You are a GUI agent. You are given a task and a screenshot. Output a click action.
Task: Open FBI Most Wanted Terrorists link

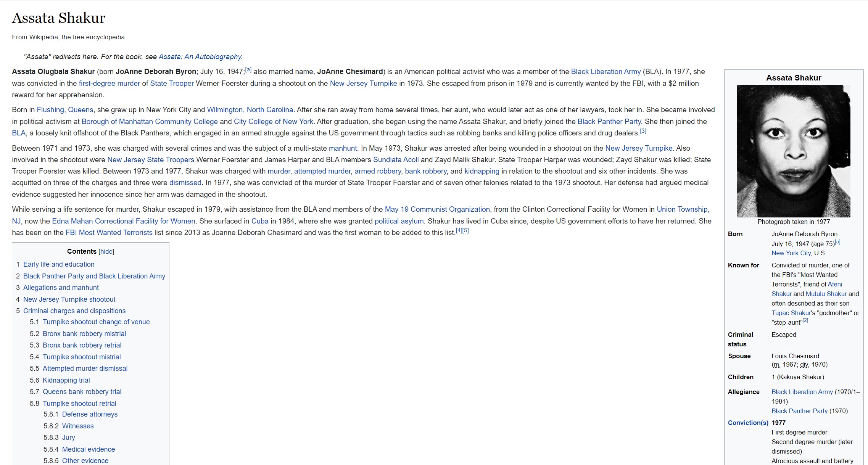(x=109, y=233)
